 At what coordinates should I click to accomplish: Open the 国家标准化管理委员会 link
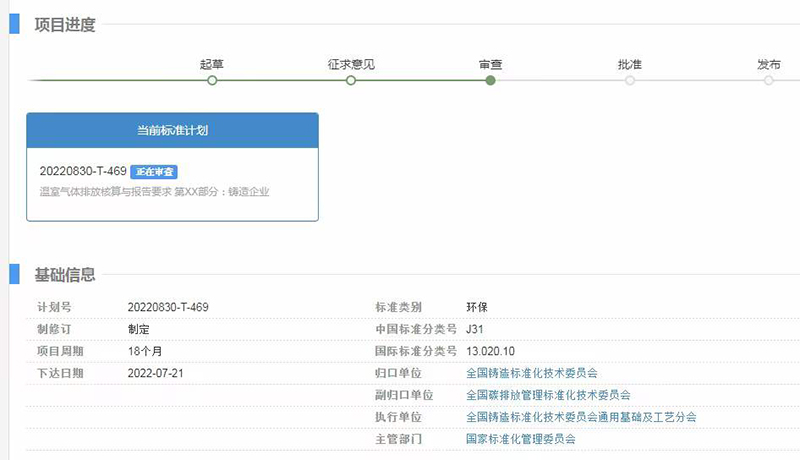coord(521,439)
